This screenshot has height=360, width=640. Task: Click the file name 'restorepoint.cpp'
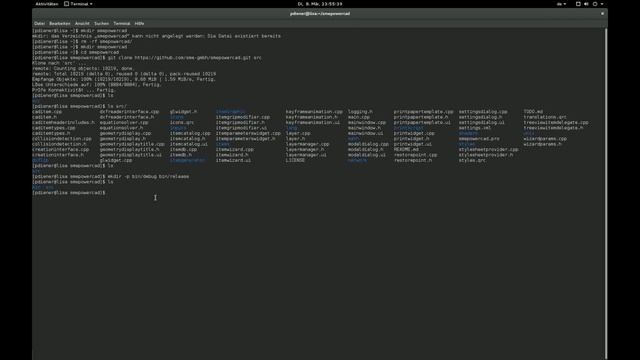pos(416,155)
